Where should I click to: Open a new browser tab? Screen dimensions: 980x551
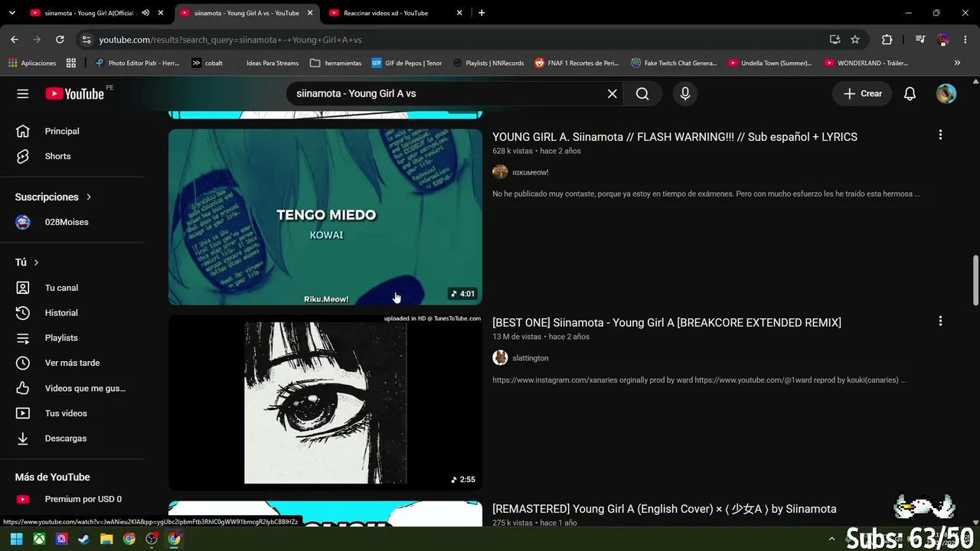(x=482, y=13)
